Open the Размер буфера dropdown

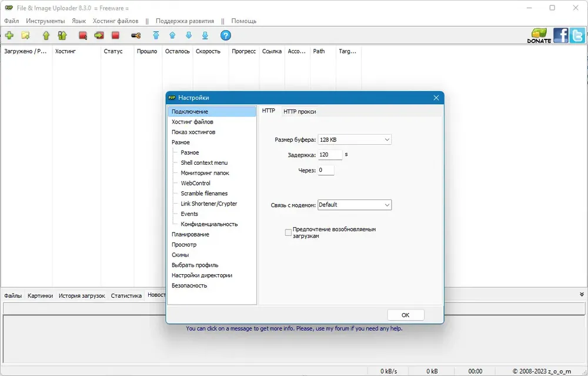pyautogui.click(x=355, y=139)
